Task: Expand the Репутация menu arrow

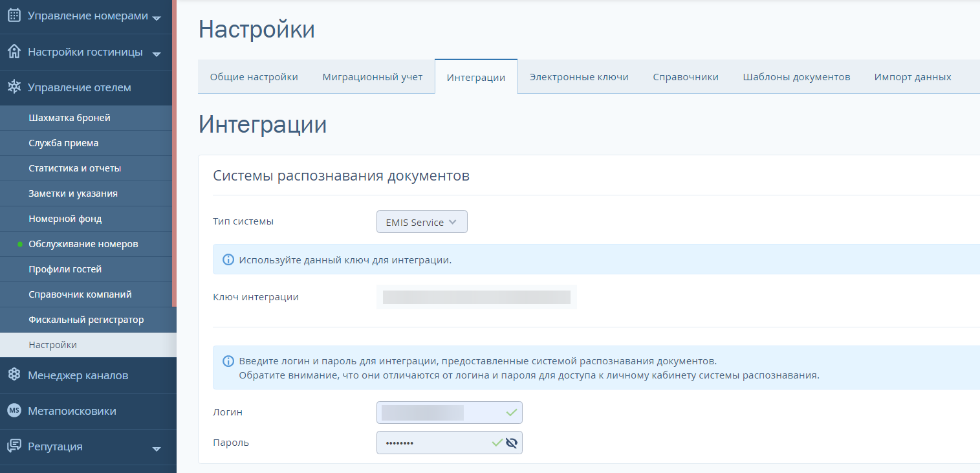Action: pyautogui.click(x=156, y=448)
